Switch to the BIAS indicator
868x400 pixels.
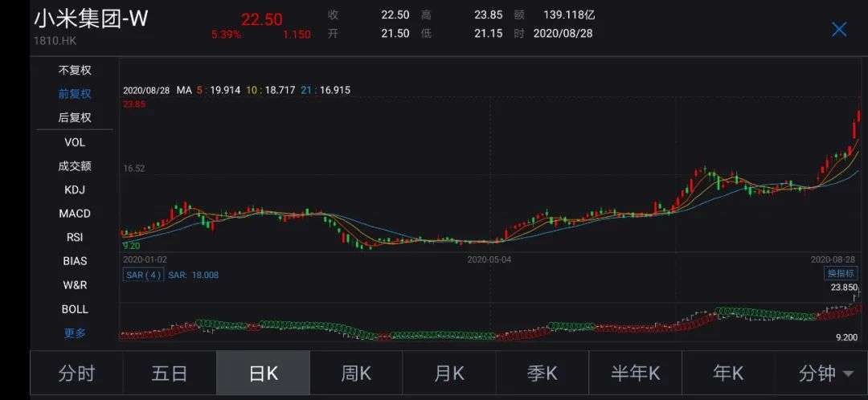pyautogui.click(x=75, y=261)
